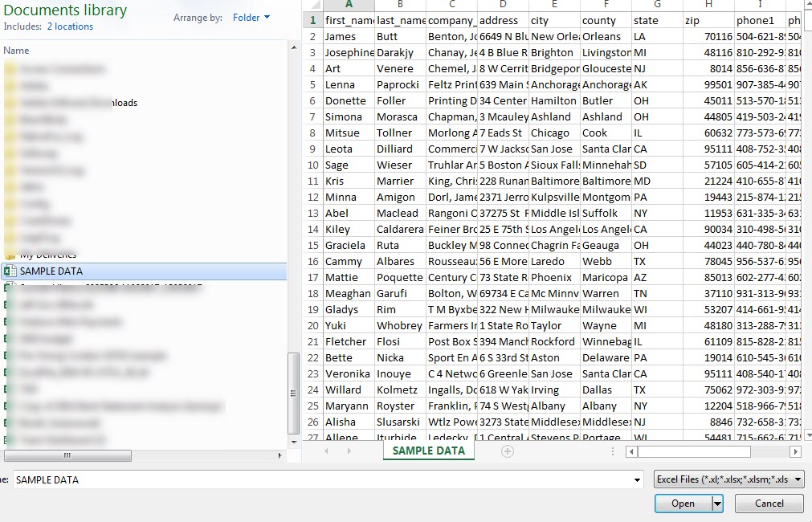Click the Cancel button
This screenshot has width=812, height=522.
coord(769,504)
